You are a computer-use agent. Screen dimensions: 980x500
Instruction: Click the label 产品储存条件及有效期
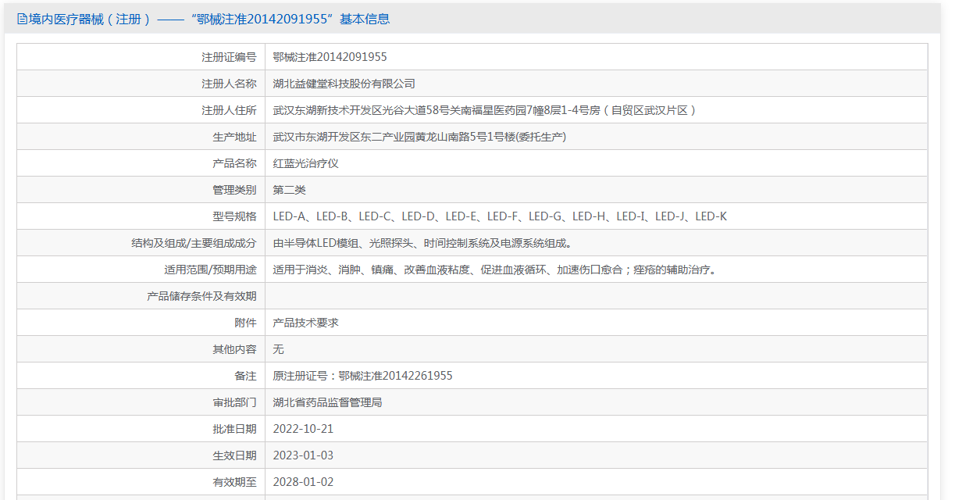click(x=201, y=296)
